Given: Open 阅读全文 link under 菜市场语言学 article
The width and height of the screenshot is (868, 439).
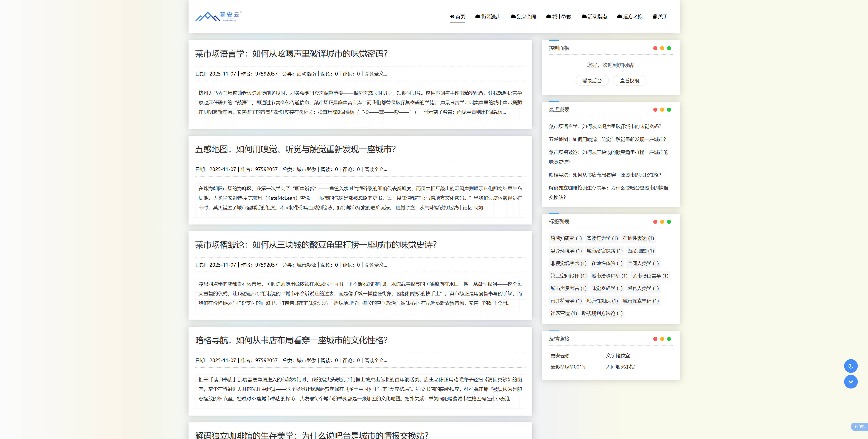Looking at the screenshot, I should (375, 74).
